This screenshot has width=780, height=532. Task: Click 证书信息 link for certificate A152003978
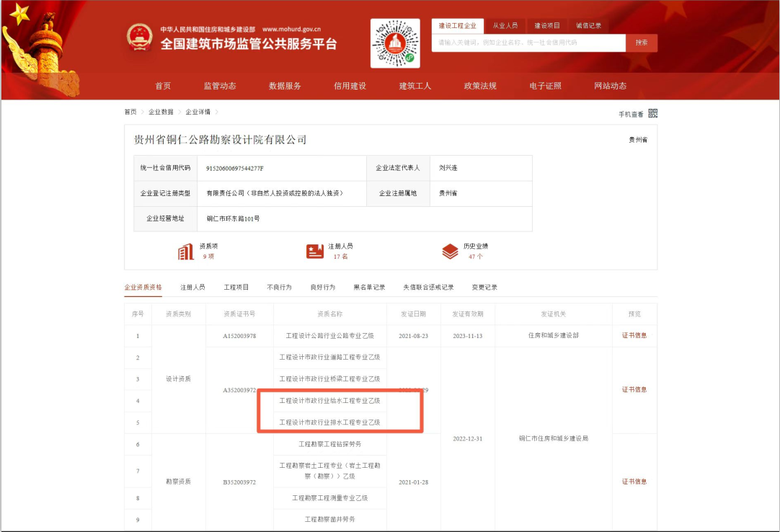pos(634,335)
